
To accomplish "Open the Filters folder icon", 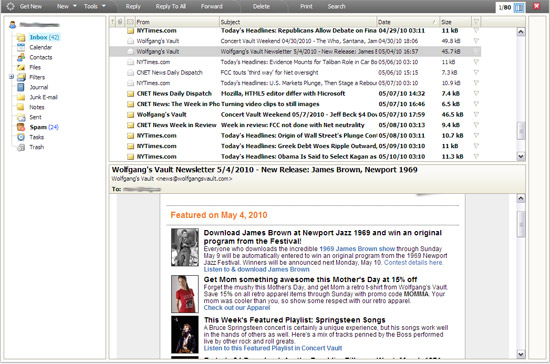I will coord(21,77).
